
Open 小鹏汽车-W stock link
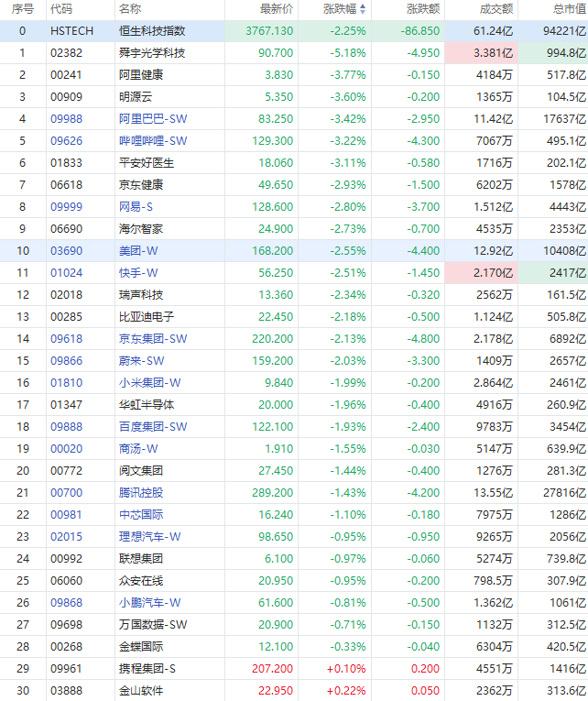coord(149,603)
